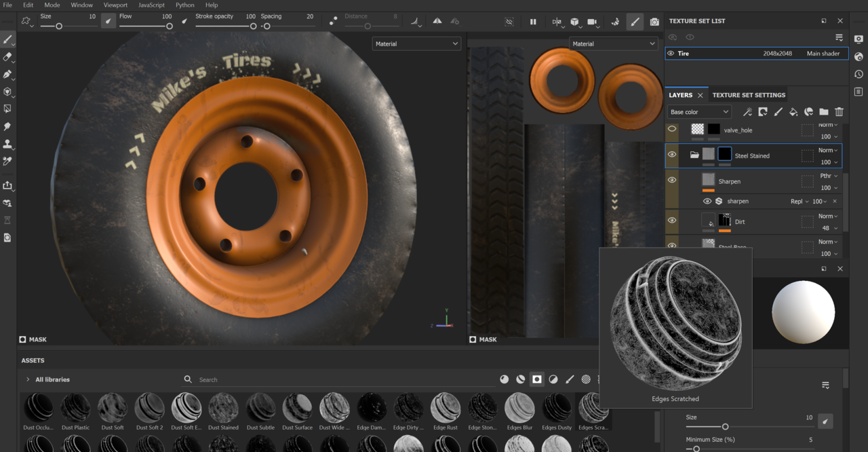Select the Material picker eyedropper tool
Image resolution: width=868 pixels, height=452 pixels.
(7, 161)
